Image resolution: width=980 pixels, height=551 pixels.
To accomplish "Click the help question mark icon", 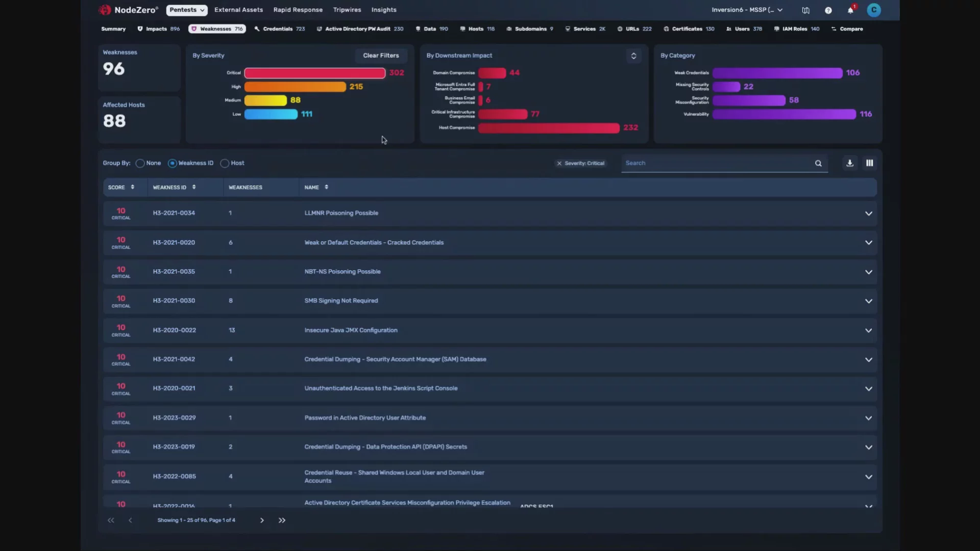I will click(x=828, y=10).
